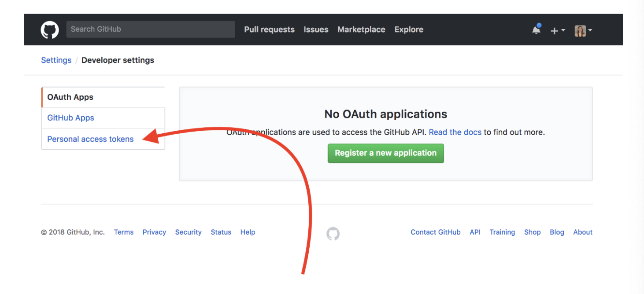Open the Terms footer link

(124, 232)
